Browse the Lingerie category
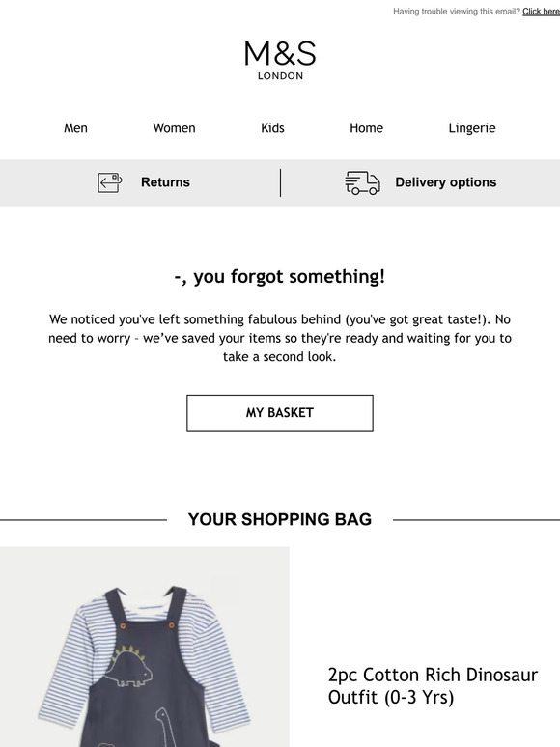 [472, 128]
